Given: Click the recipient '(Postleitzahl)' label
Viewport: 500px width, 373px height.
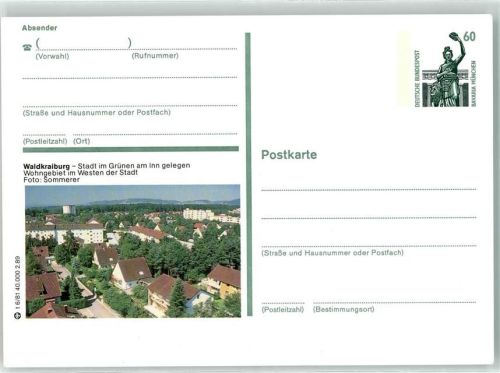Looking at the screenshot, I should click(x=283, y=309).
